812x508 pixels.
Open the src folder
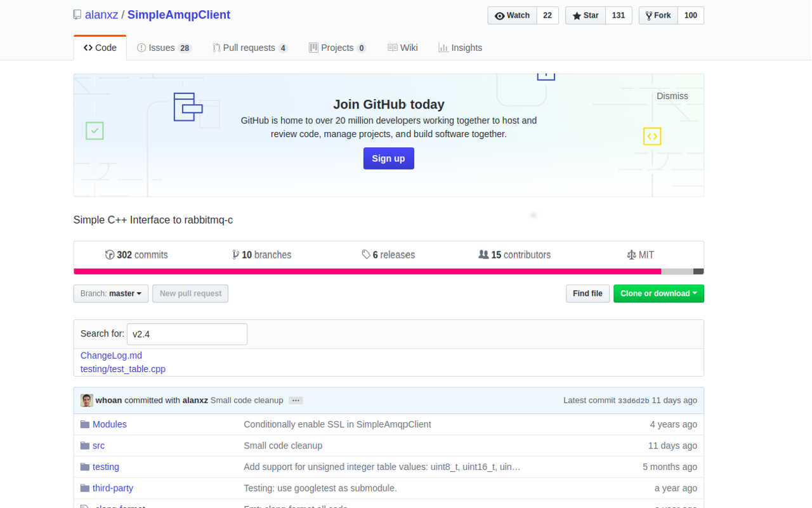tap(98, 446)
